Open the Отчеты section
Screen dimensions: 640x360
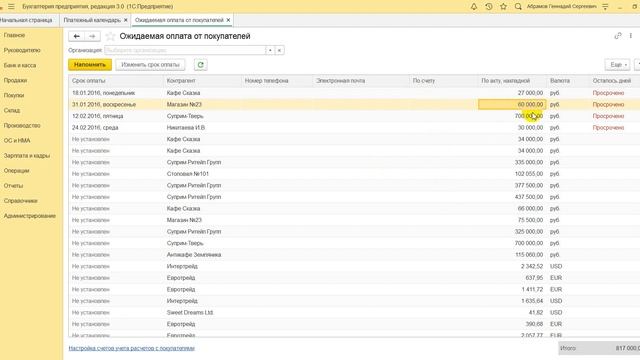coord(13,186)
